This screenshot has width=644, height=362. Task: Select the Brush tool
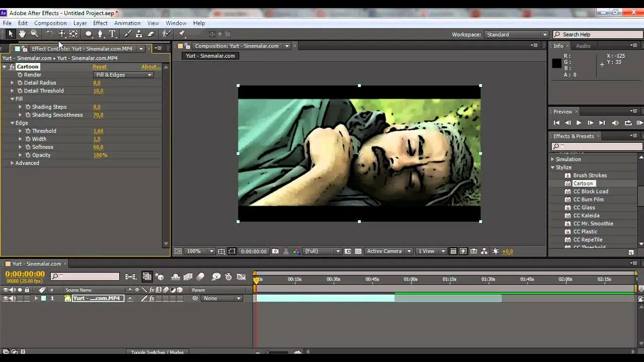127,34
